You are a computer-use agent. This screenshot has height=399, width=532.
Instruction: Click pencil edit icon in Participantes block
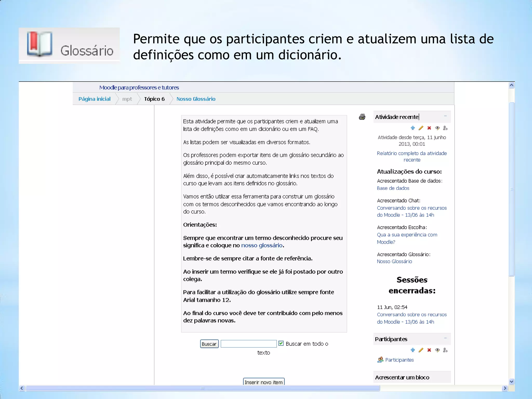[x=421, y=350]
